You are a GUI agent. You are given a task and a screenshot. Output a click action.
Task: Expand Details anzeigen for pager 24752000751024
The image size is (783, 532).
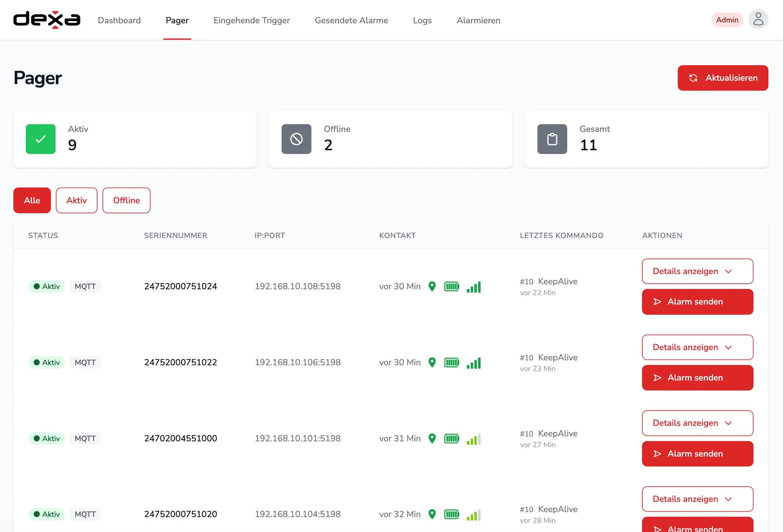697,271
